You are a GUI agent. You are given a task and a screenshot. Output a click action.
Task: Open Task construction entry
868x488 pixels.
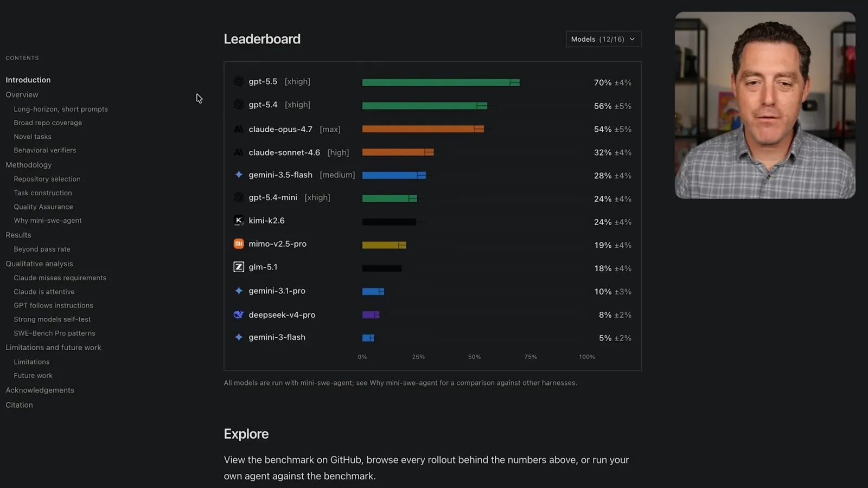(43, 193)
